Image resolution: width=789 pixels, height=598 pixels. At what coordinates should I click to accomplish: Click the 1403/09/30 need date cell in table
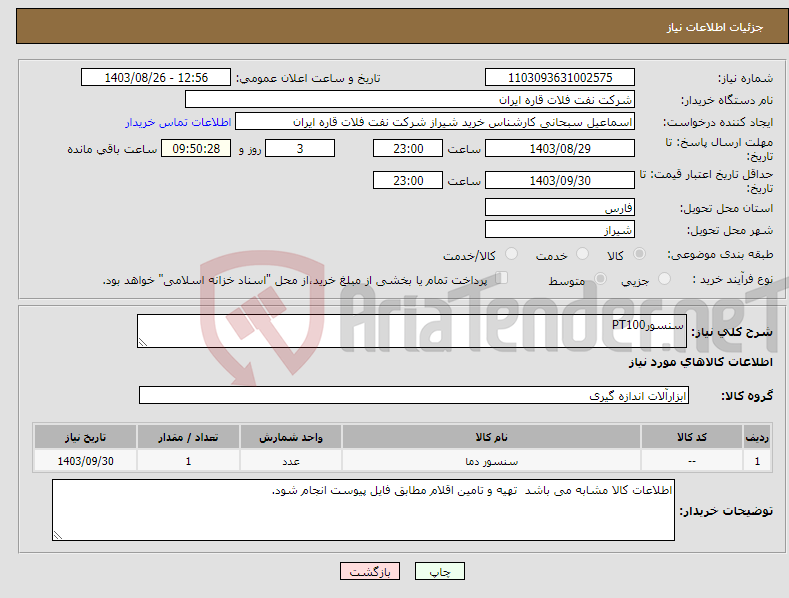[86, 461]
